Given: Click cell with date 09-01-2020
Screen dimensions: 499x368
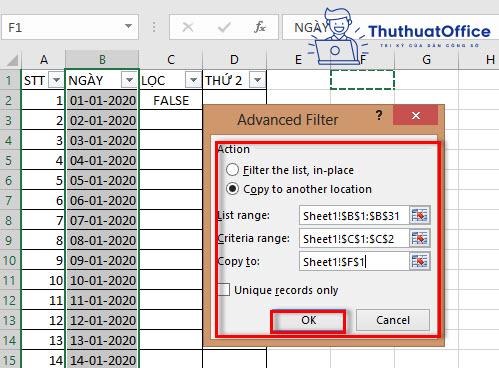Looking at the screenshot, I should click(x=102, y=260).
